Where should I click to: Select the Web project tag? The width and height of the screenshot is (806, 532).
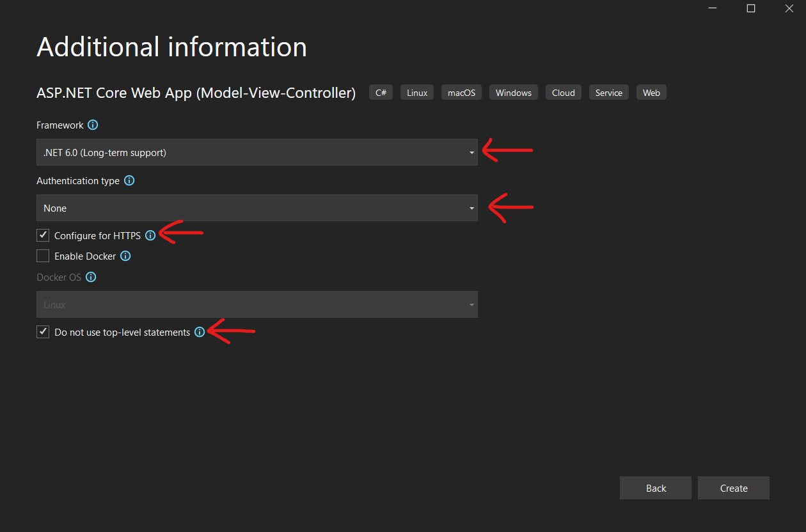651,92
